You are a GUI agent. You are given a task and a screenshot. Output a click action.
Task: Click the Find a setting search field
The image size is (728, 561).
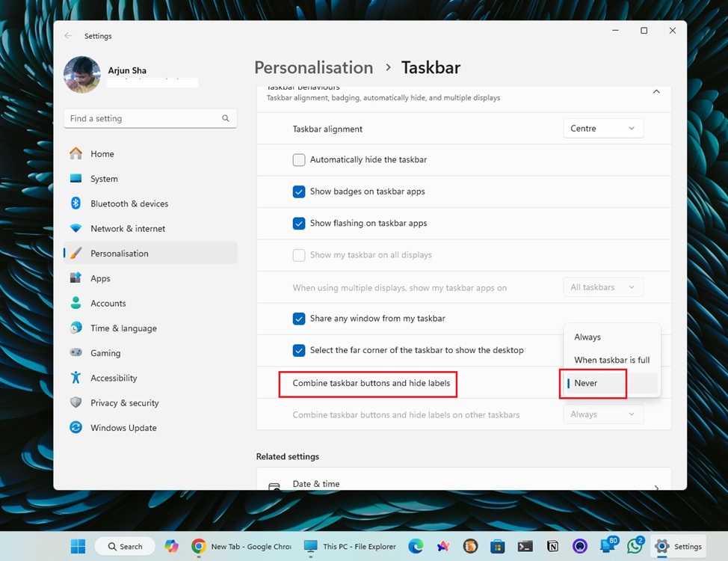150,118
